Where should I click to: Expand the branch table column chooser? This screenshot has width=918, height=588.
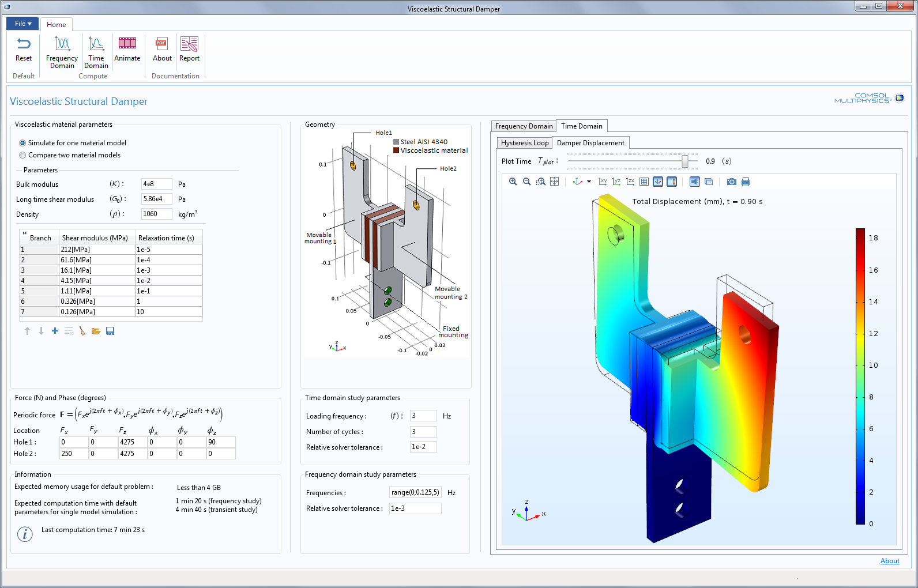tap(24, 233)
